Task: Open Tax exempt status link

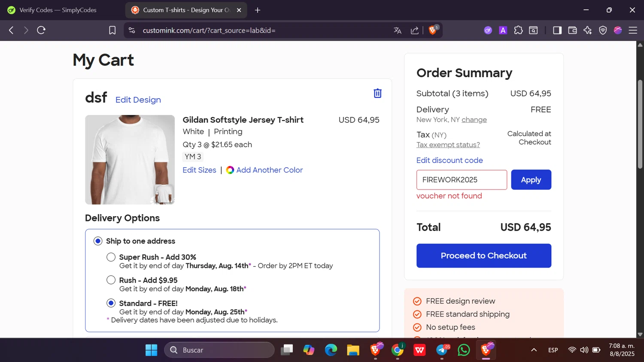Action: tap(448, 145)
